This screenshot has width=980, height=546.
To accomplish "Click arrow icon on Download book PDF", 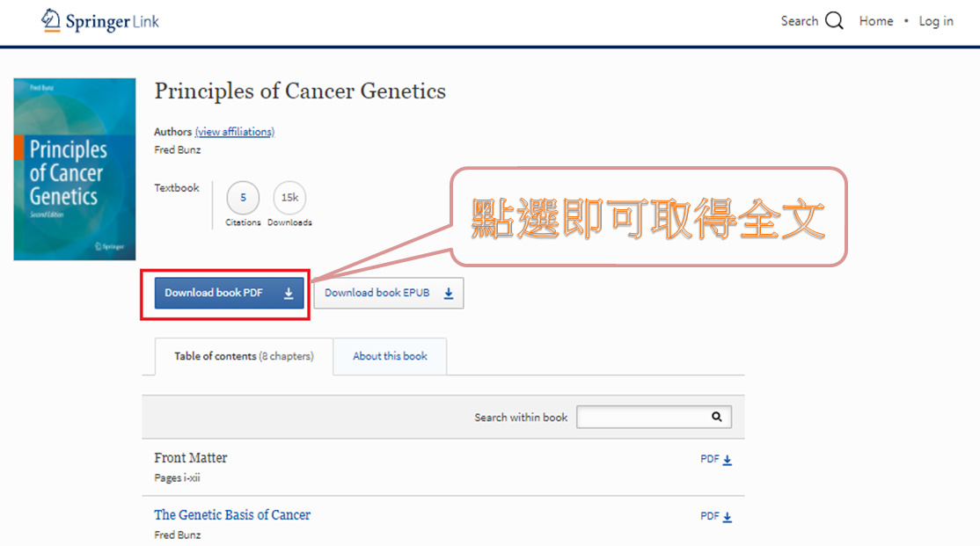I will tap(289, 293).
